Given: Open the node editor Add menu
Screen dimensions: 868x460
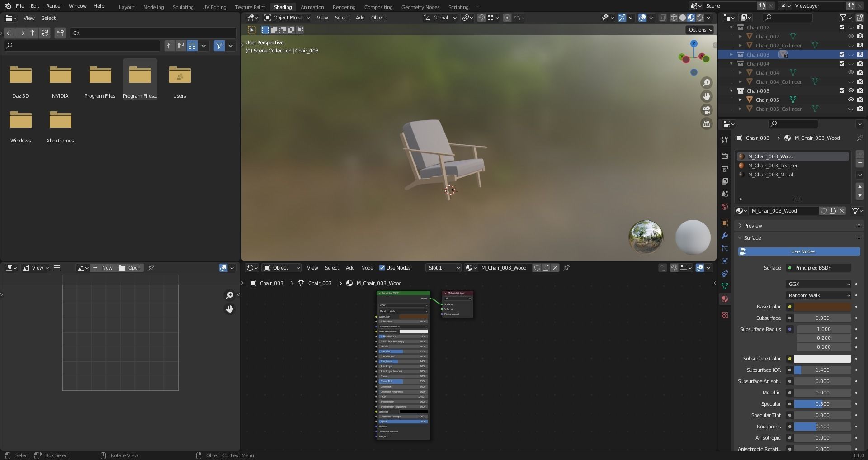Looking at the screenshot, I should [350, 268].
